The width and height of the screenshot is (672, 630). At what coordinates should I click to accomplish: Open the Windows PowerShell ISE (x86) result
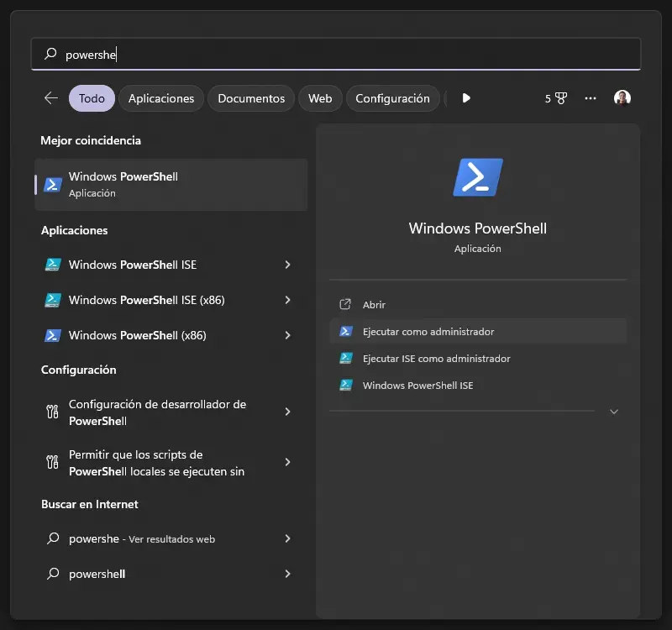pos(171,300)
